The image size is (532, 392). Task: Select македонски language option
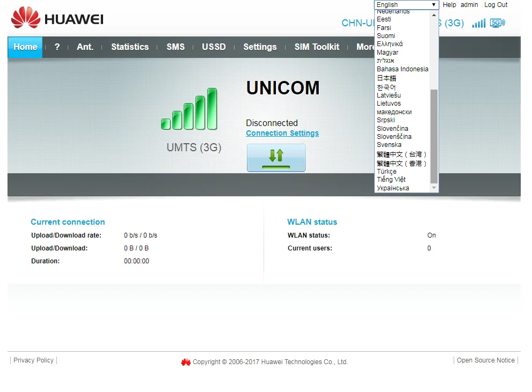coord(402,112)
